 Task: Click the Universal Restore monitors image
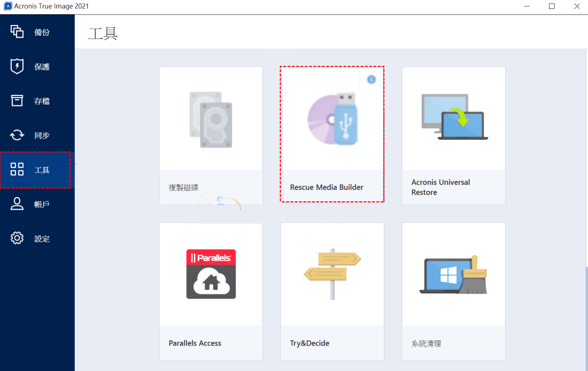pos(453,118)
